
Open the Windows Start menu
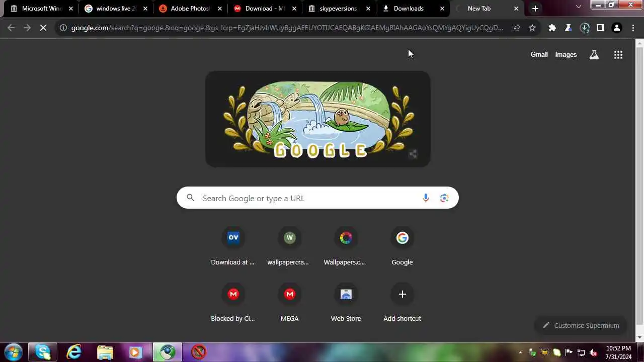[x=13, y=352]
